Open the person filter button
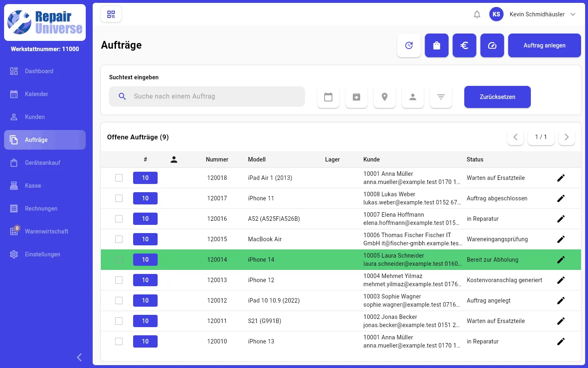The width and height of the screenshot is (588, 368). (413, 97)
